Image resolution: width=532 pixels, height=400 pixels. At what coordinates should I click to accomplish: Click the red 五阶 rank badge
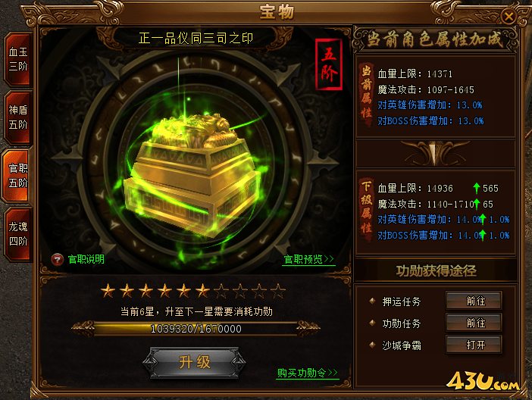point(329,64)
